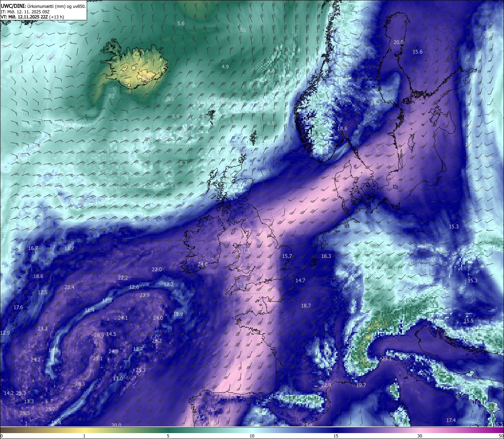The image size is (504, 439).
Task: Select the value 13.0 in the Atlantic
Action: (x=118, y=379)
